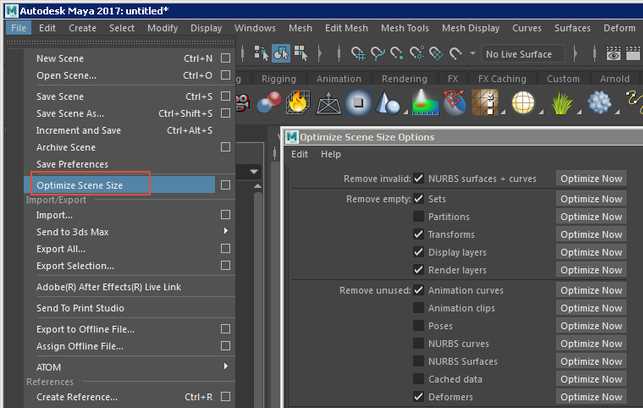Open render view clapperboard eye icon

click(613, 54)
